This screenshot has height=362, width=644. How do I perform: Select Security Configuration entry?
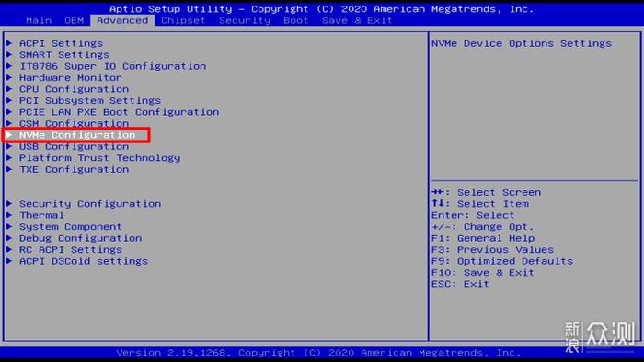(90, 204)
